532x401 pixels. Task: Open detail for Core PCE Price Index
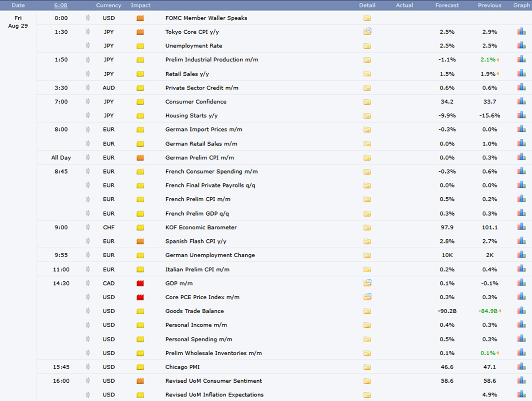coord(367,297)
